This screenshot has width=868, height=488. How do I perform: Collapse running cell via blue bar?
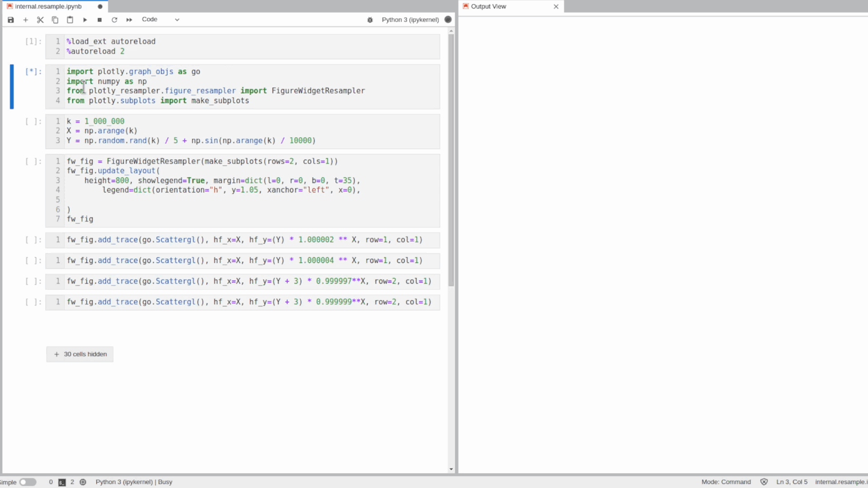pyautogui.click(x=11, y=86)
